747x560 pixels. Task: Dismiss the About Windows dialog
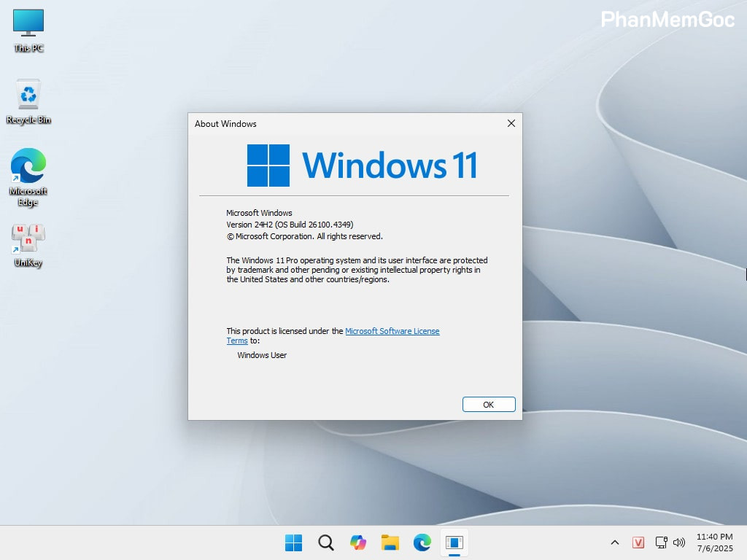(511, 123)
